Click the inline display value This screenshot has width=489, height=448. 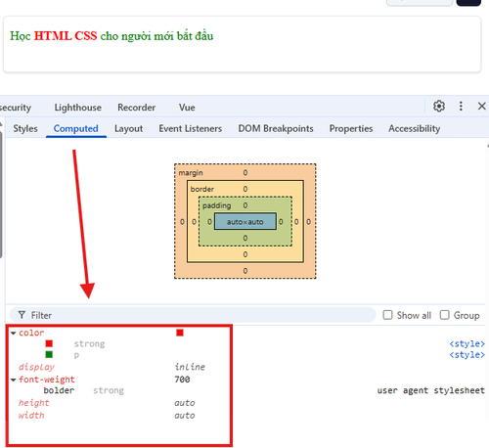190,367
